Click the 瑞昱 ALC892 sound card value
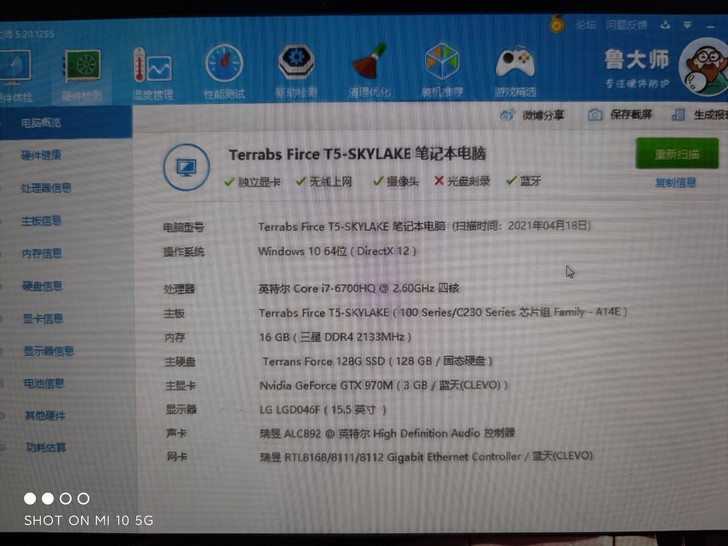This screenshot has height=546, width=728. tap(387, 434)
